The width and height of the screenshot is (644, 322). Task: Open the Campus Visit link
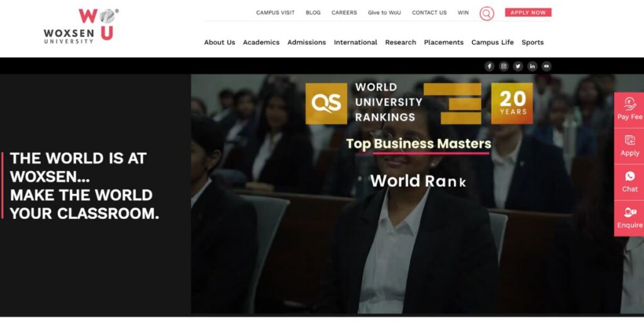click(275, 13)
